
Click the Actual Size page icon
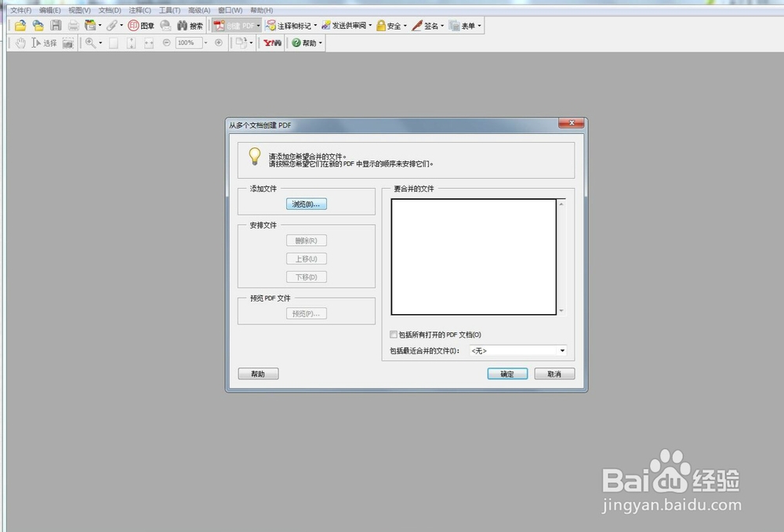[x=114, y=43]
